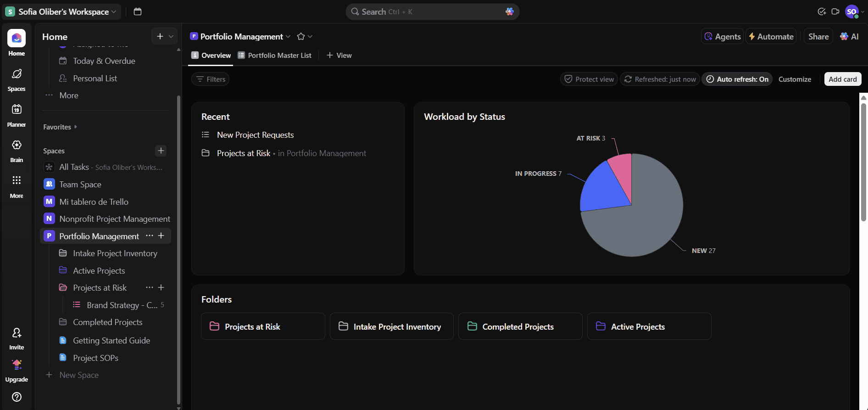
Task: Add a new space with plus icon beside Spaces
Action: click(161, 151)
